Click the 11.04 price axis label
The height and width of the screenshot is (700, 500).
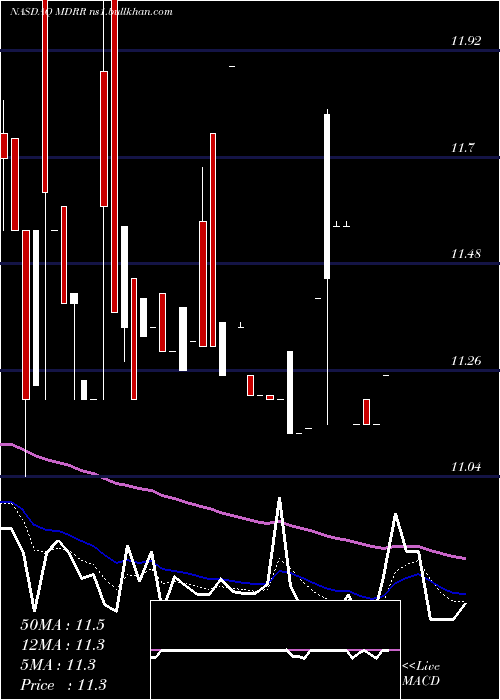(x=466, y=467)
